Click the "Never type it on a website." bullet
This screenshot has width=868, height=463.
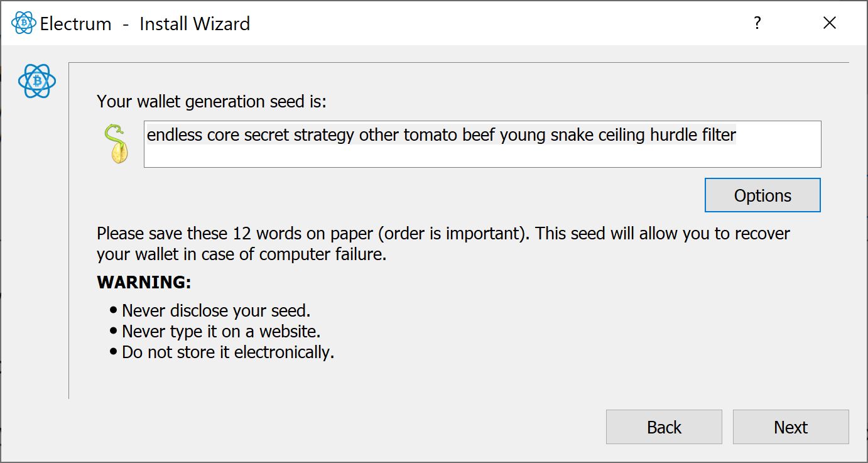221,331
